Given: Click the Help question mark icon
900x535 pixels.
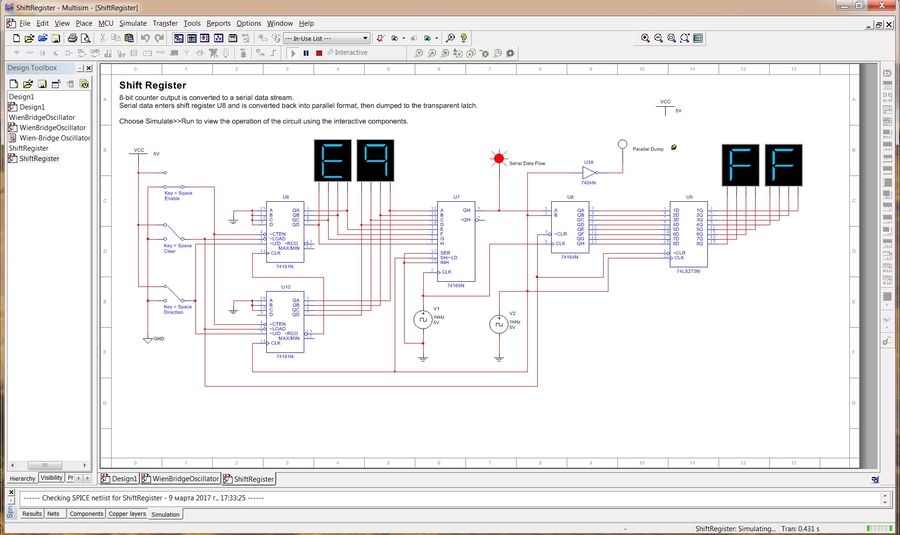Looking at the screenshot, I should [x=464, y=38].
